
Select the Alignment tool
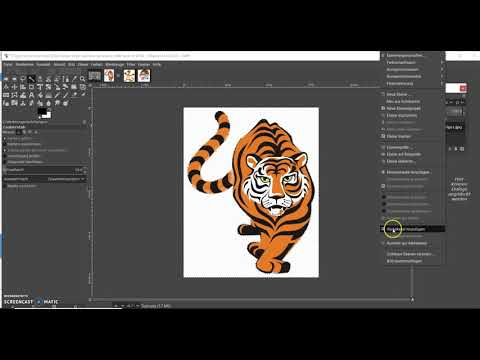point(23,87)
